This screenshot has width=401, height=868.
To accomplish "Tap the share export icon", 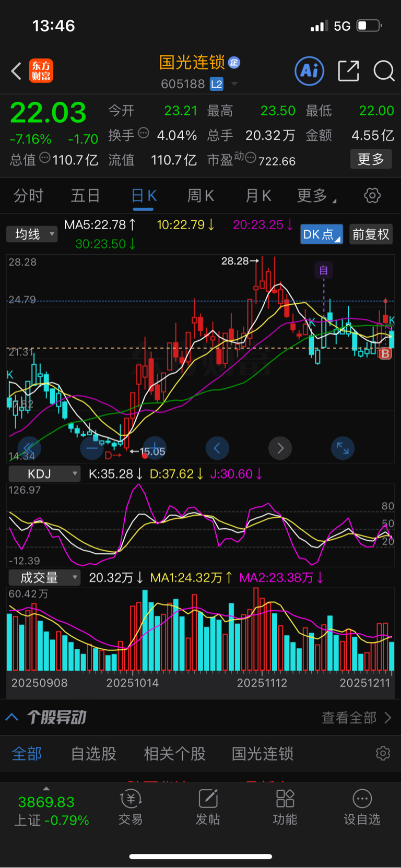I will (x=348, y=71).
